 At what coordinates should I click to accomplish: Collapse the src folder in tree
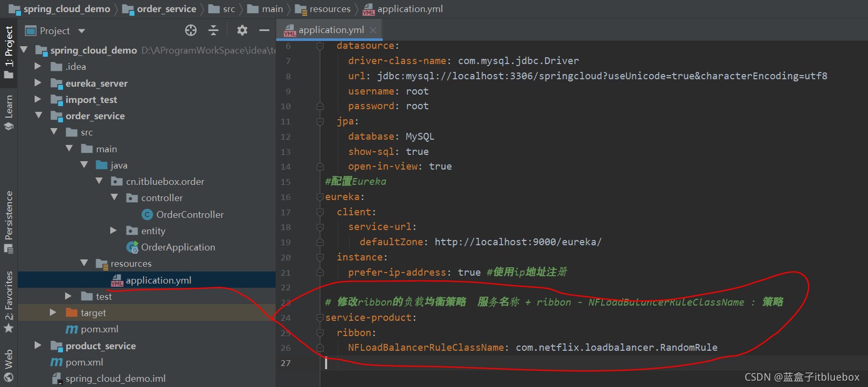(x=54, y=132)
